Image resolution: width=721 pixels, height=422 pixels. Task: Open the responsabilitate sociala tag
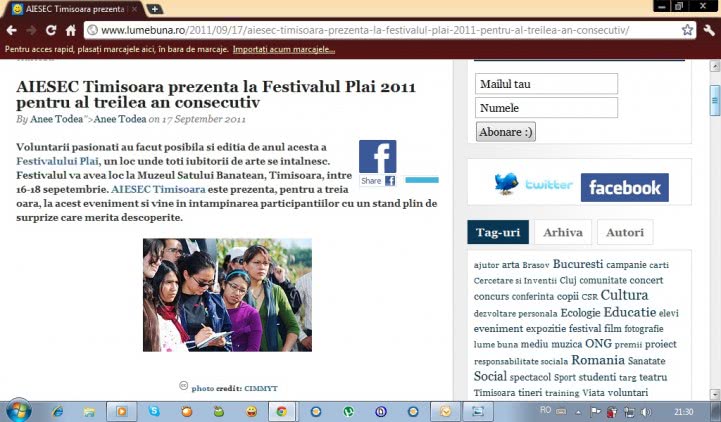(x=521, y=361)
